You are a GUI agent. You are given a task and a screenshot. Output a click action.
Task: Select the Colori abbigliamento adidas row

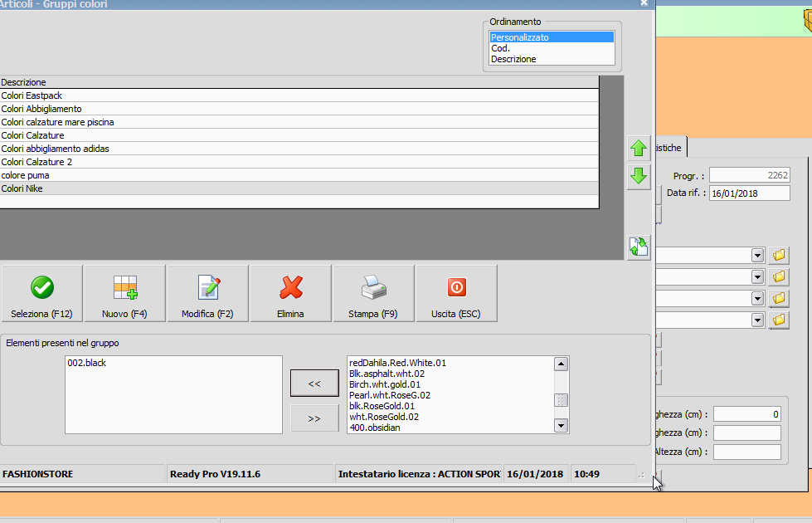pyautogui.click(x=299, y=149)
